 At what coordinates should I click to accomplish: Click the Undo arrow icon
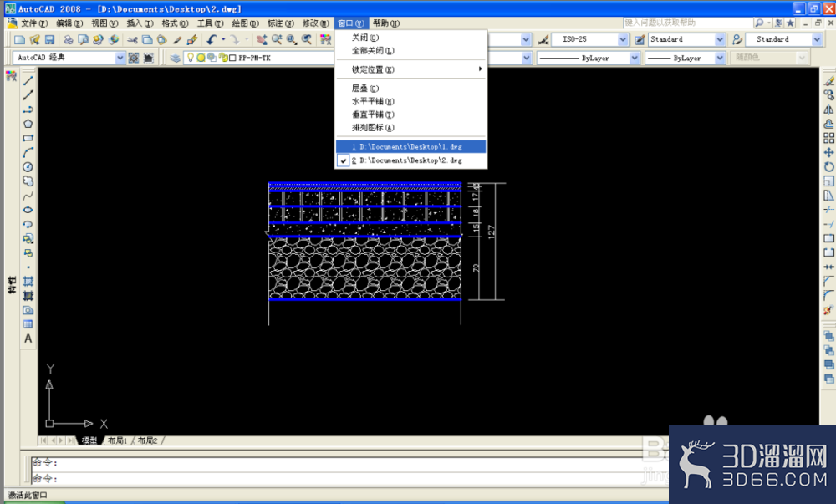(212, 39)
